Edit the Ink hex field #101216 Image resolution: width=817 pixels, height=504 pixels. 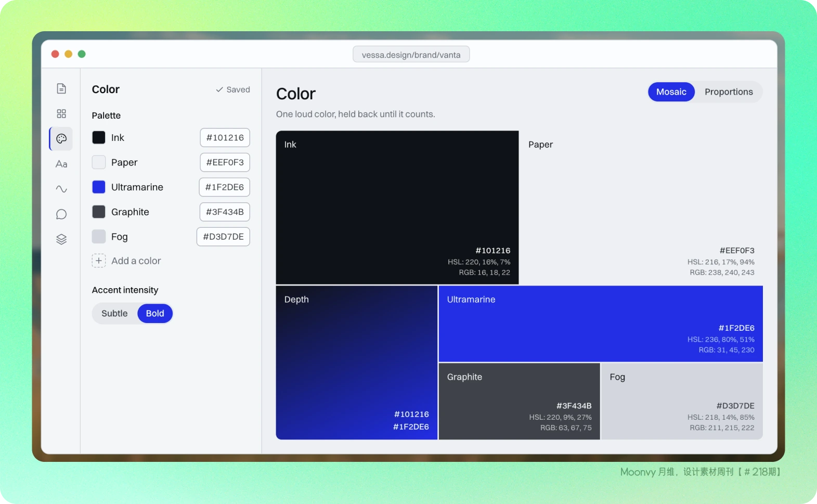pos(225,137)
